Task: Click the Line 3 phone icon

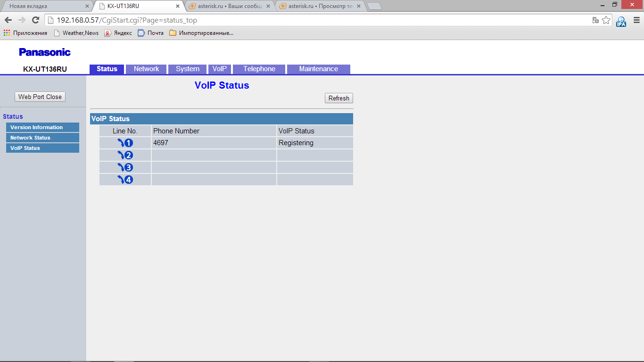Action: (125, 167)
